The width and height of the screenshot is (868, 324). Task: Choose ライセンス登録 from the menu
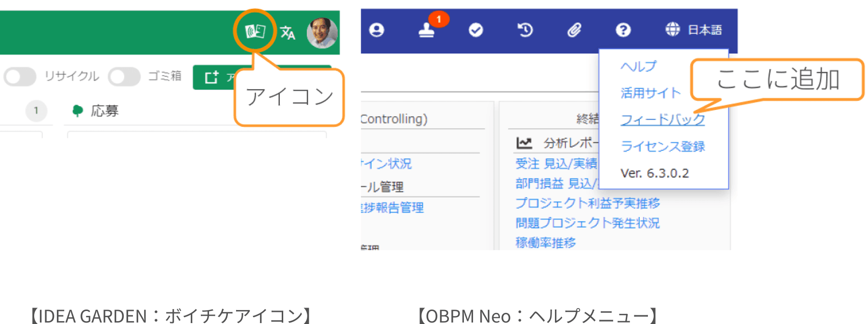click(x=662, y=146)
